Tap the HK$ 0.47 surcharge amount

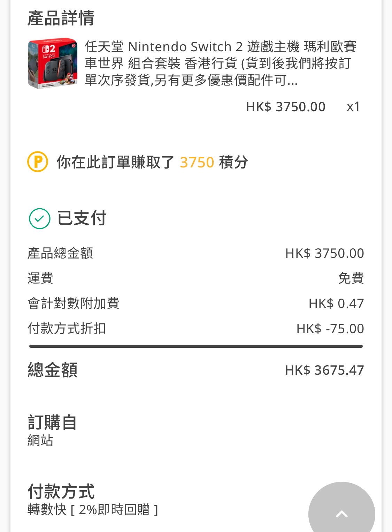pos(336,304)
